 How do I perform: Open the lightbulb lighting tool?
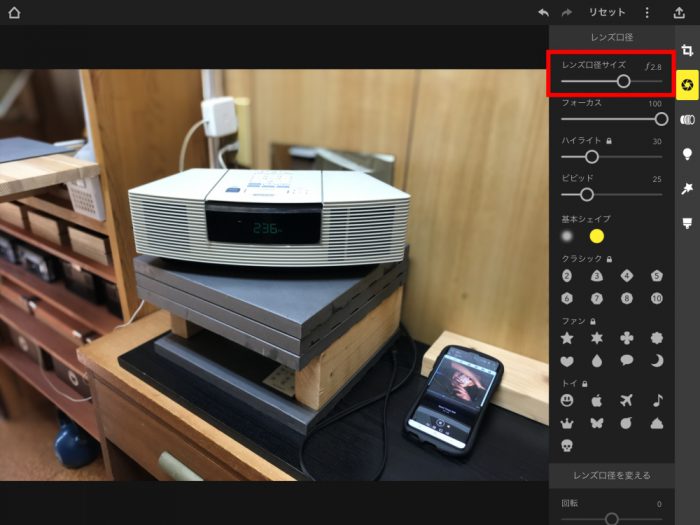687,154
